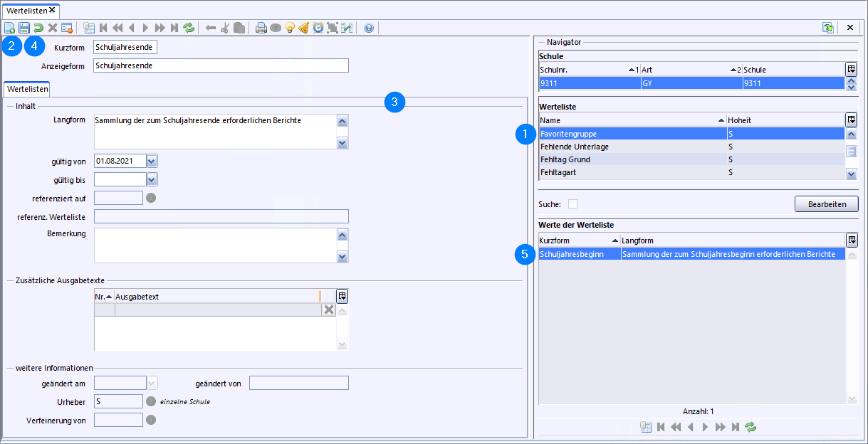Open the Ausgabetext table column menu
Image resolution: width=868 pixels, height=444 pixels.
point(343,296)
